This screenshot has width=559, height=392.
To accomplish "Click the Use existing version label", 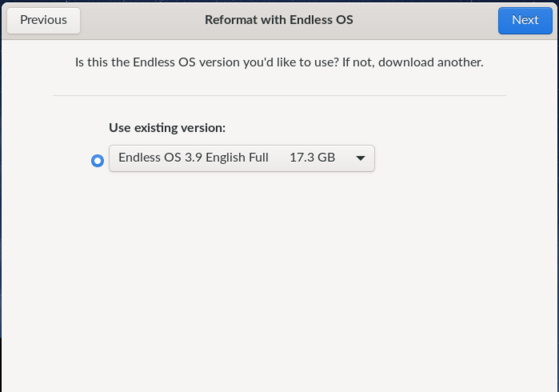I will coord(167,128).
